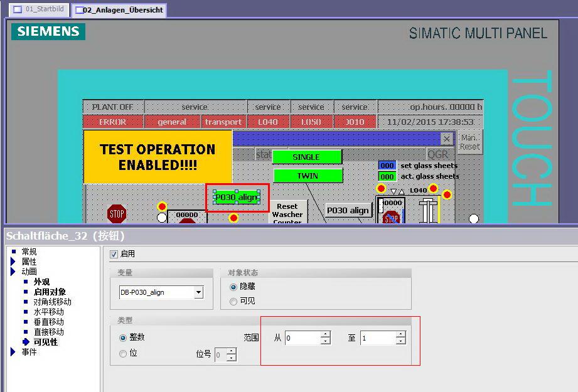Expand the 属性 tree arrow
This screenshot has width=578, height=392.
click(13, 262)
